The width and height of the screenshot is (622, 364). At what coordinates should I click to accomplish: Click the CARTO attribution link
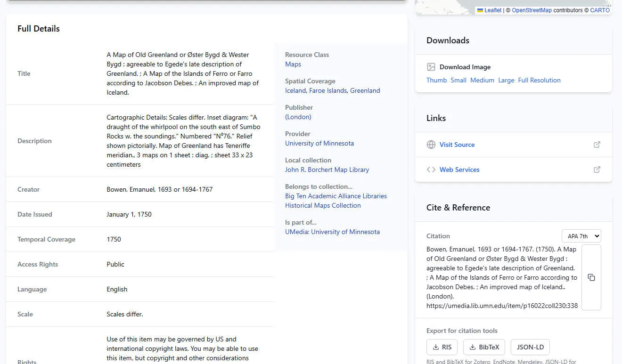(600, 10)
